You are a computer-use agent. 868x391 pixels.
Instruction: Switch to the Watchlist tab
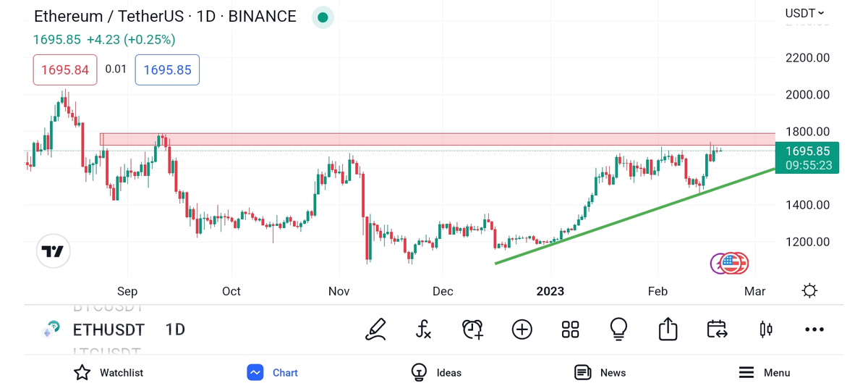tap(109, 373)
